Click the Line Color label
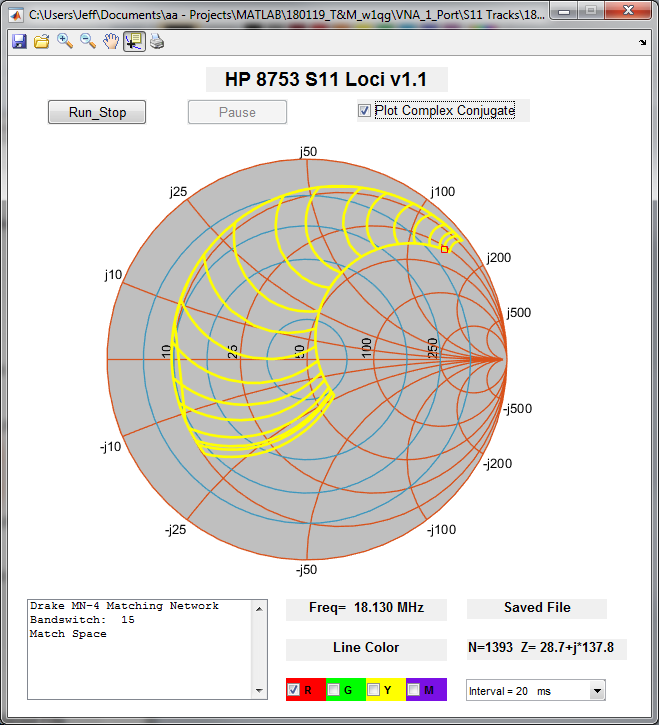659x725 pixels. point(366,647)
